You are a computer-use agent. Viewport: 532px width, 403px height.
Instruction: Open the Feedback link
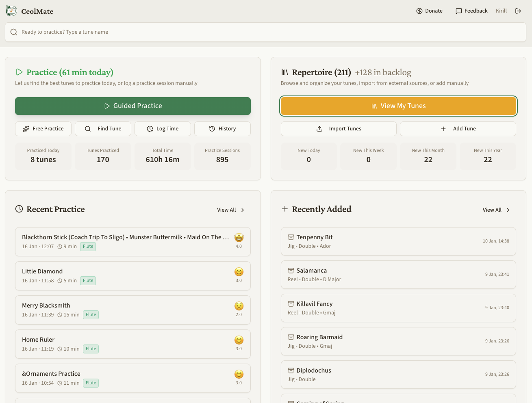coord(471,11)
